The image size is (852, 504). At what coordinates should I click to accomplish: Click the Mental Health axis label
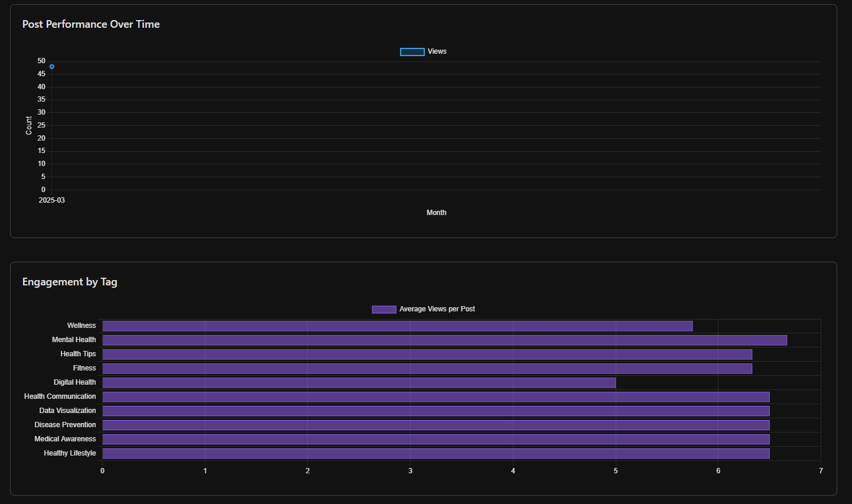tap(74, 340)
